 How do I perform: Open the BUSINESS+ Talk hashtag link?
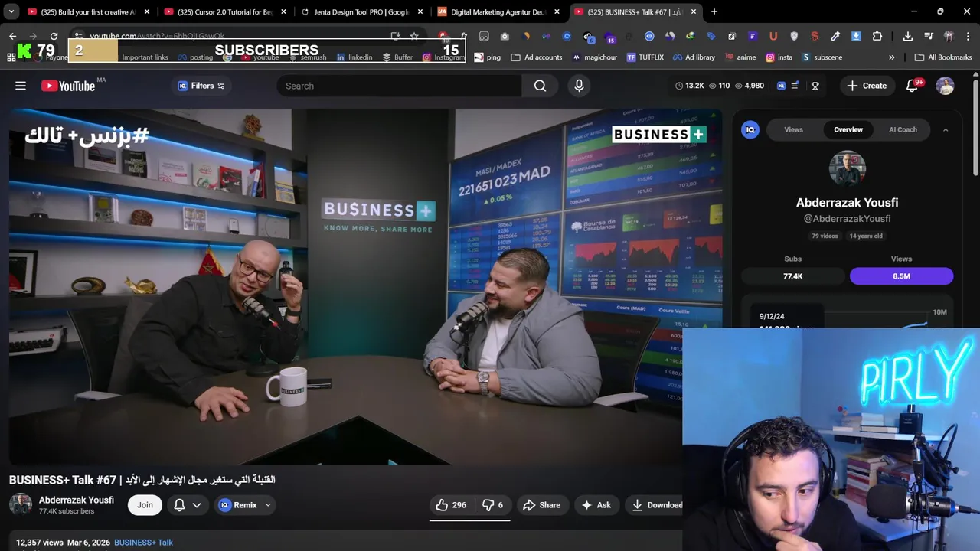point(143,543)
